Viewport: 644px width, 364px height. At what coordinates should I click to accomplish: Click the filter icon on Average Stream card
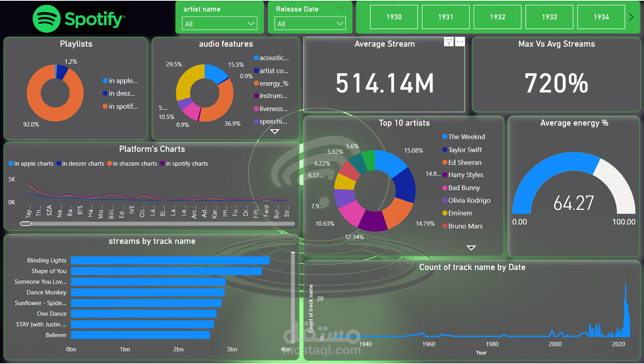click(449, 41)
